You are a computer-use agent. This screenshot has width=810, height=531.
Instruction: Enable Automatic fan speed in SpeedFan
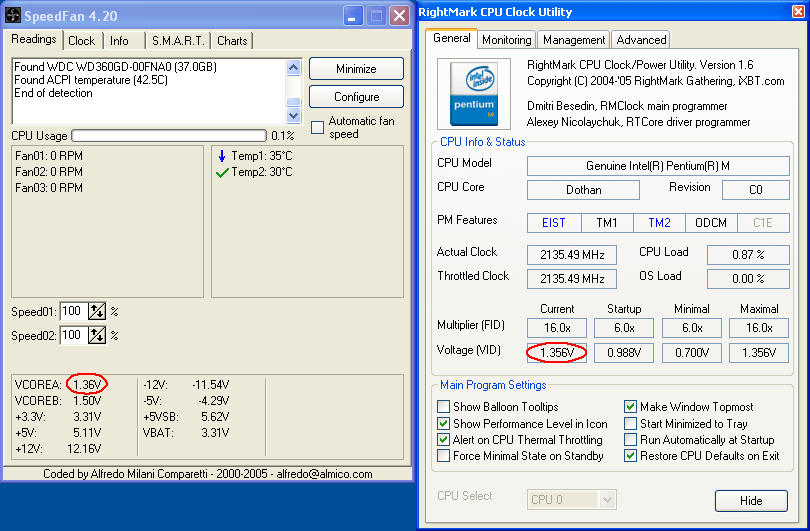pos(318,127)
